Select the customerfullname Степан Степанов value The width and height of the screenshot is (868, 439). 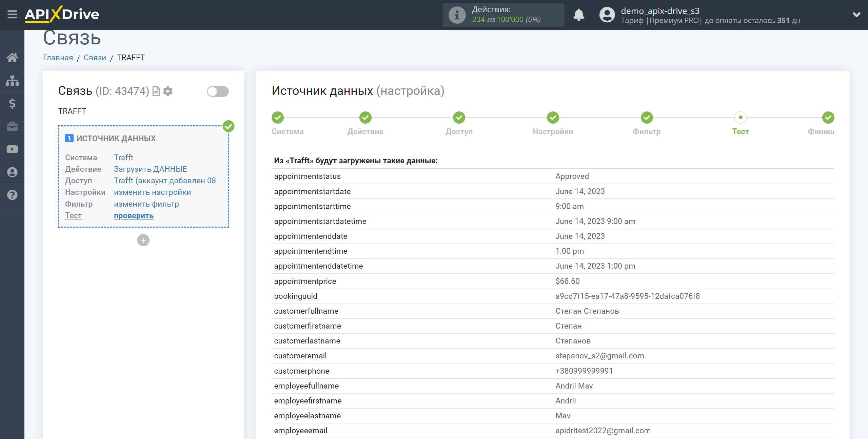(587, 311)
